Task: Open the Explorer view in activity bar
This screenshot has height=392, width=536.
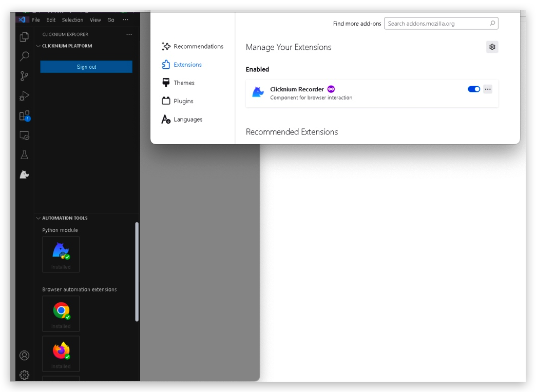Action: click(x=24, y=37)
